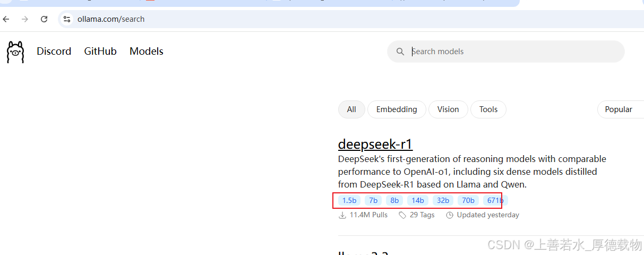Viewport: 644px width, 255px height.
Task: Open the GitHub link in header
Action: click(x=100, y=52)
